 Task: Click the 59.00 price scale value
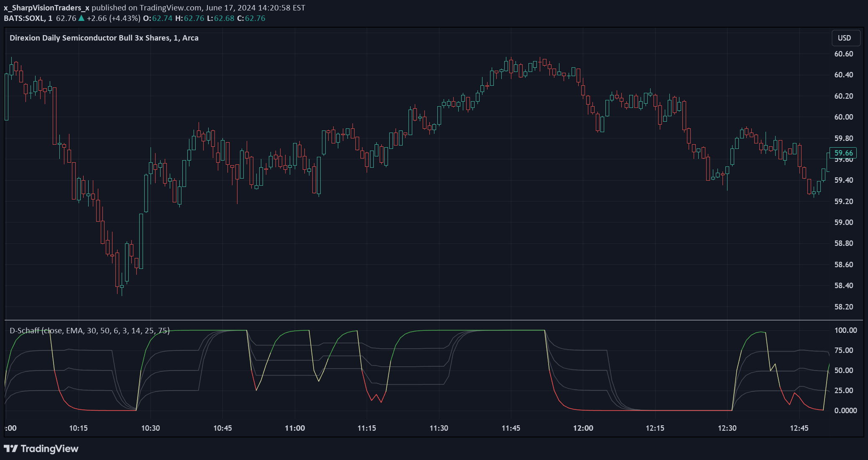pos(844,222)
